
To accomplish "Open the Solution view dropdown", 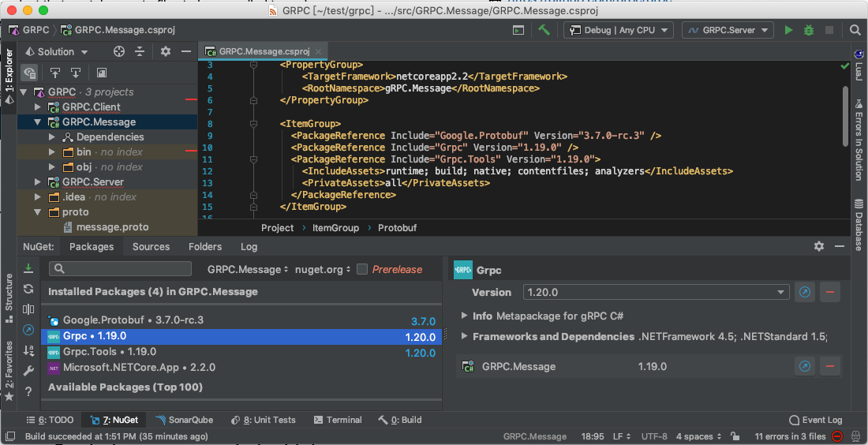I will tap(57, 51).
